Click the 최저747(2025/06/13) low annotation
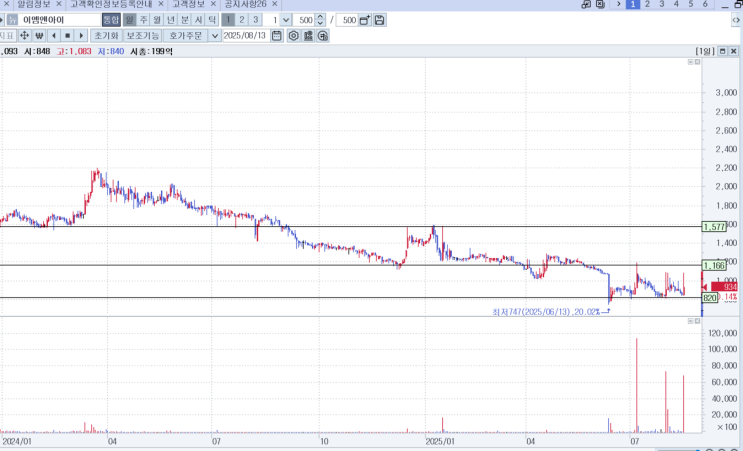743x451 pixels. click(x=546, y=312)
